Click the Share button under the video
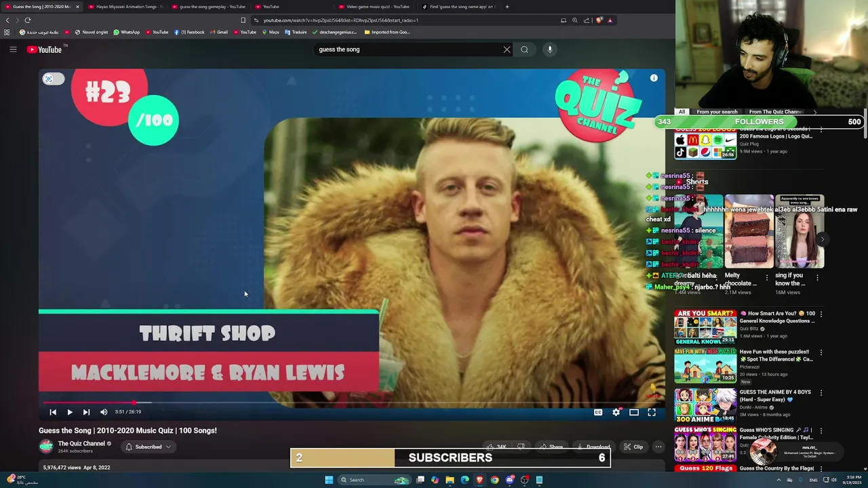 click(x=551, y=447)
